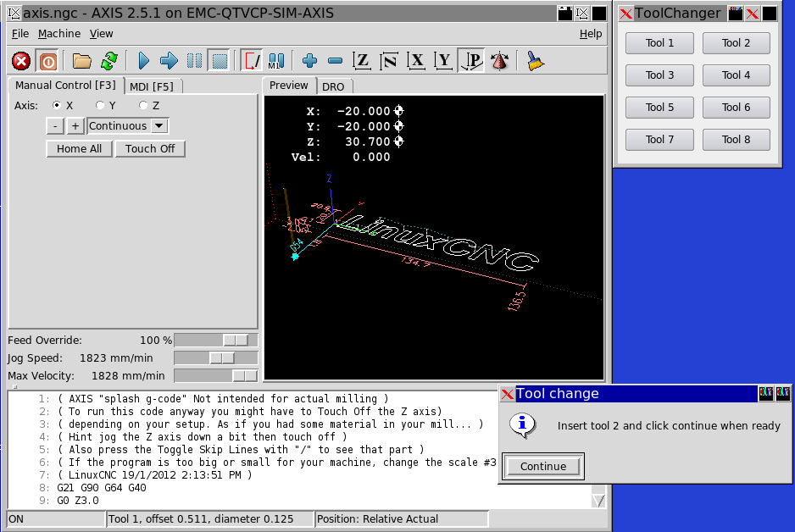Step through the next program line
Viewport: 795px width, 532px height.
169,61
